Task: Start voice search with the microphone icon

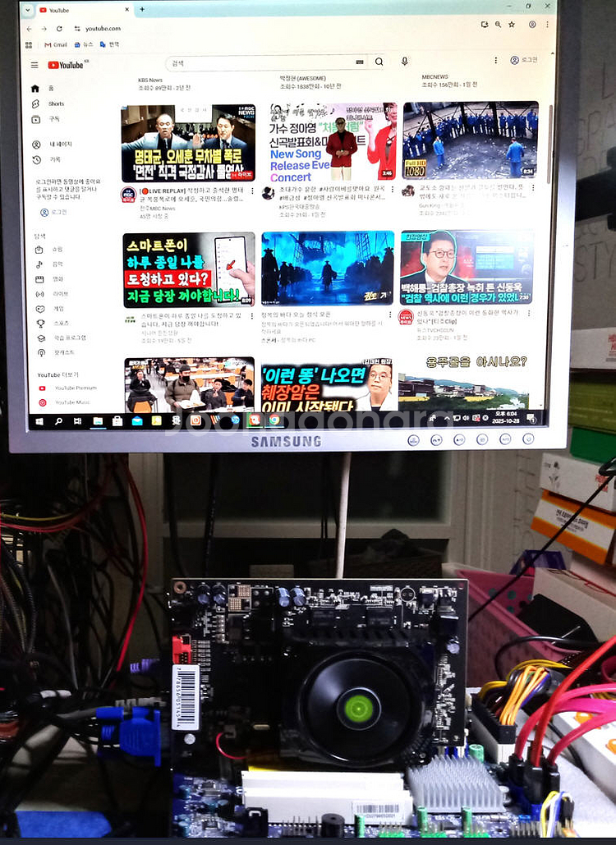Action: pyautogui.click(x=405, y=62)
